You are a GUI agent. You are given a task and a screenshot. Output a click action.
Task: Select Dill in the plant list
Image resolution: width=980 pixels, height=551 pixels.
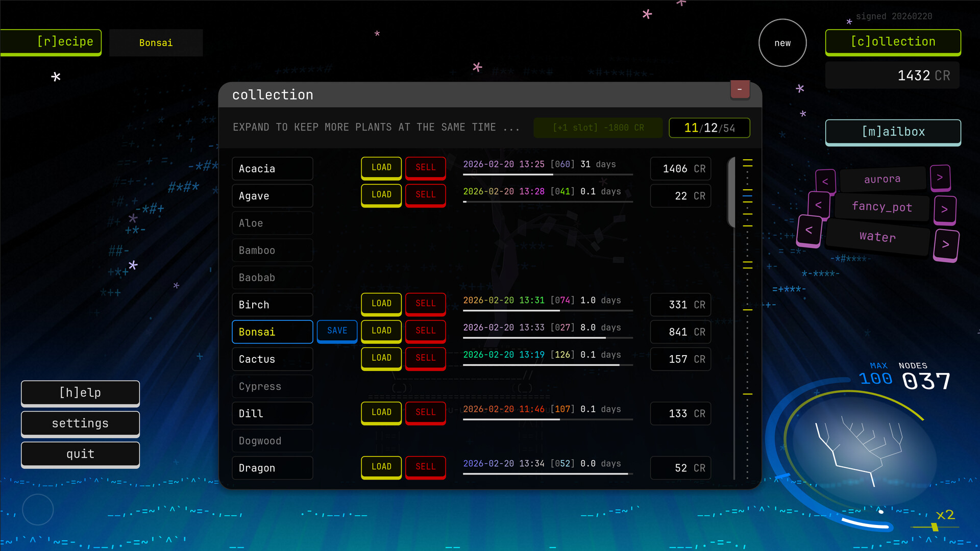272,413
